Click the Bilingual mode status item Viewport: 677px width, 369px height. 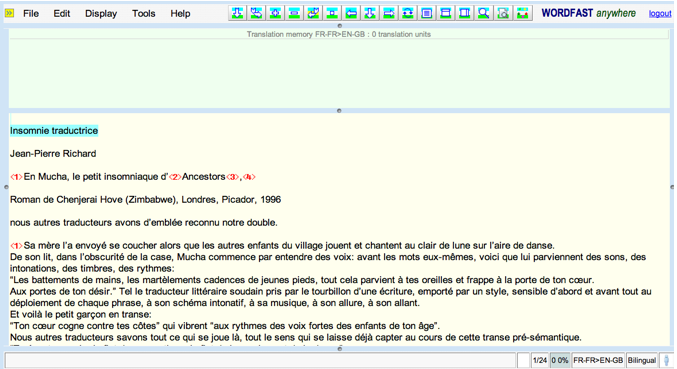[642, 360]
